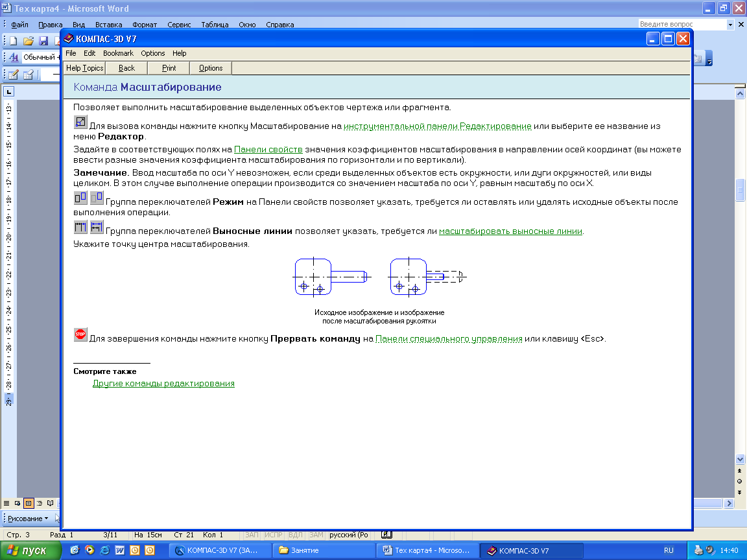Select Draw Table pencil icon in Word

click(14, 75)
